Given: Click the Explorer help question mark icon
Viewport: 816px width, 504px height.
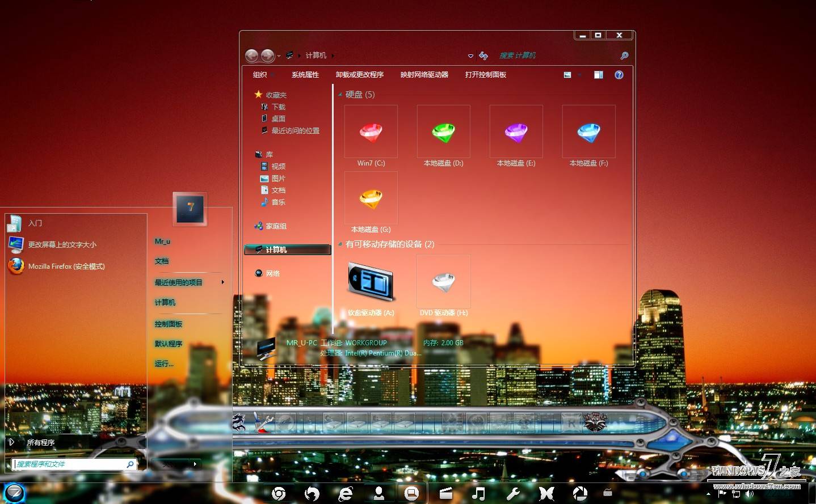Looking at the screenshot, I should point(619,74).
